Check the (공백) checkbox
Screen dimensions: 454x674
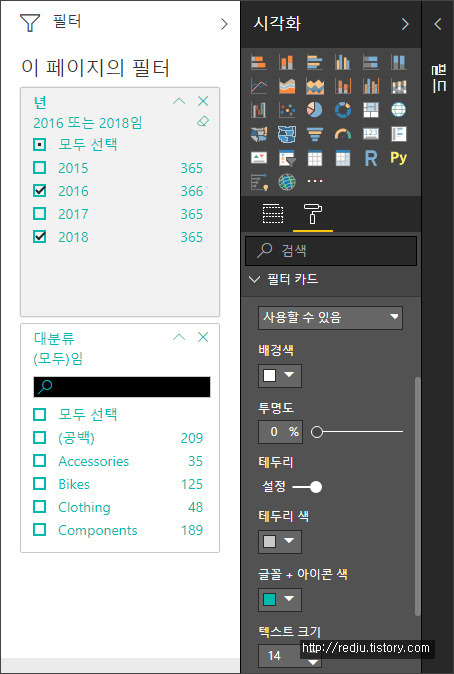pyautogui.click(x=40, y=438)
